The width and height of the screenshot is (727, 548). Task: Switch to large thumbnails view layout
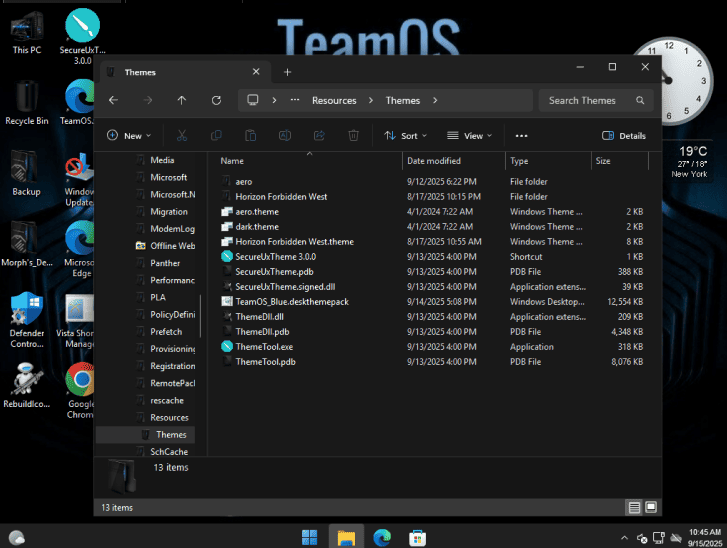[x=651, y=507]
